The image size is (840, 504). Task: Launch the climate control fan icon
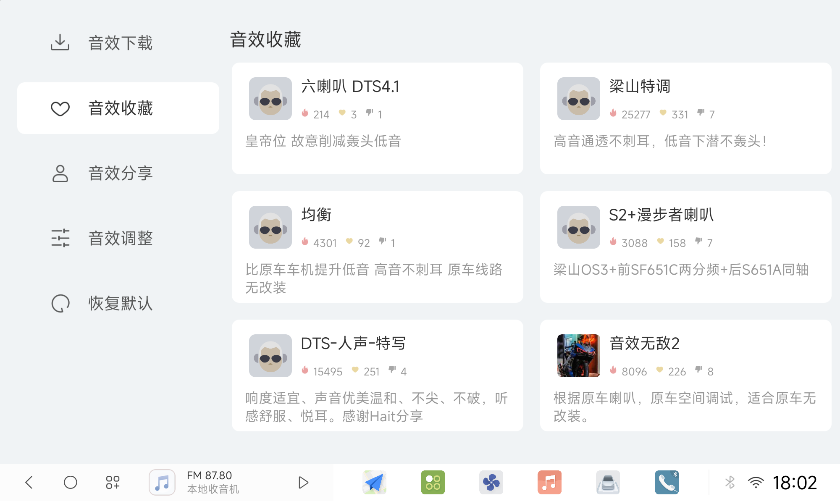point(491,482)
